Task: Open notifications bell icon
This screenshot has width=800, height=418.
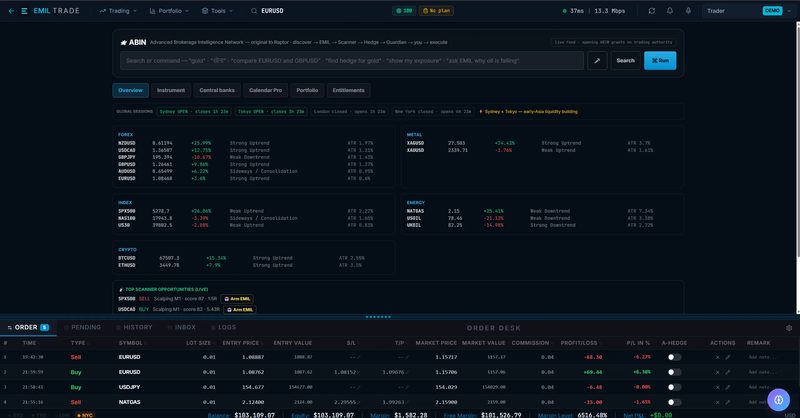Action: tap(670, 11)
